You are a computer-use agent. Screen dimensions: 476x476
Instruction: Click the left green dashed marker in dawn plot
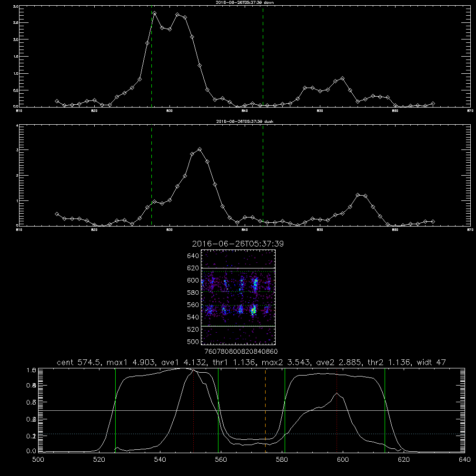pyautogui.click(x=151, y=57)
